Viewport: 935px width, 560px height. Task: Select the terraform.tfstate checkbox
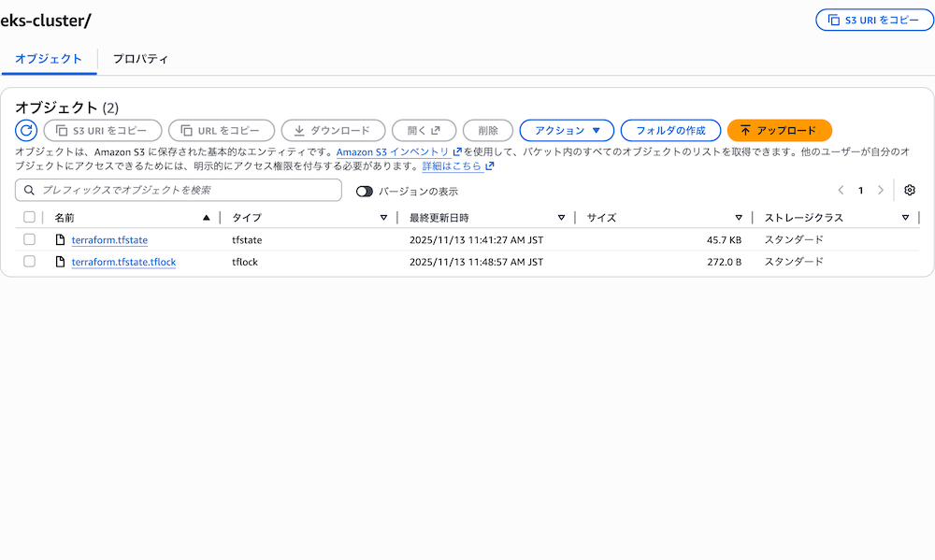[30, 240]
